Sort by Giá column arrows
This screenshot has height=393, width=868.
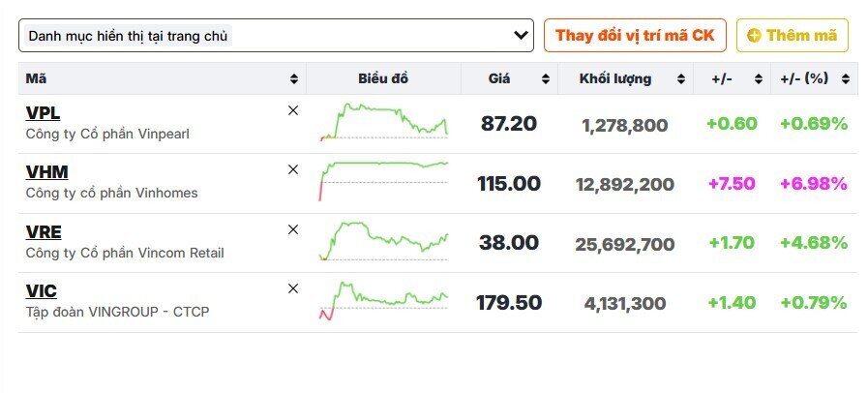[545, 79]
